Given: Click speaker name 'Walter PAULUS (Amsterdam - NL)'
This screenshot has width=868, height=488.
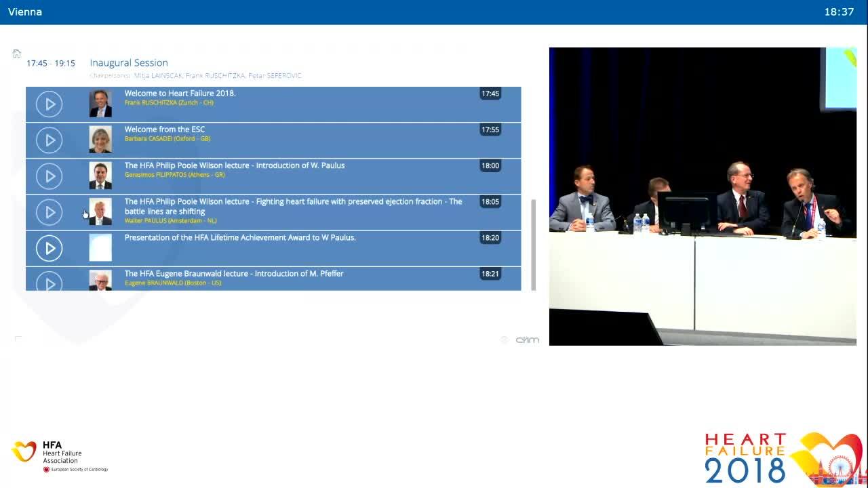Looking at the screenshot, I should [171, 221].
